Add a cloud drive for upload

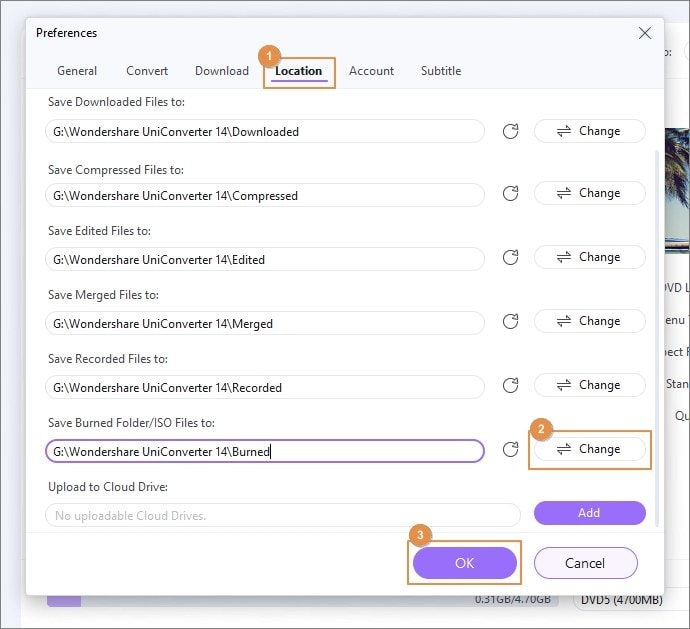coord(590,513)
